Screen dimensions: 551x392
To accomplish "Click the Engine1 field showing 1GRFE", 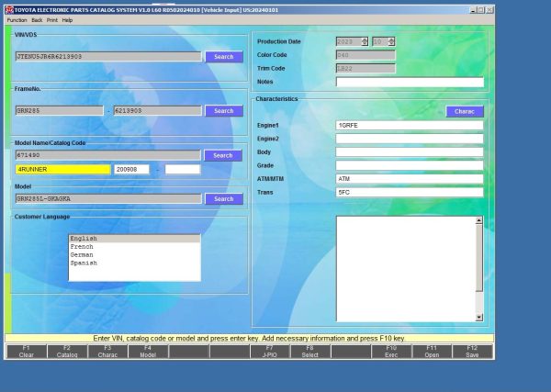I will click(x=409, y=124).
